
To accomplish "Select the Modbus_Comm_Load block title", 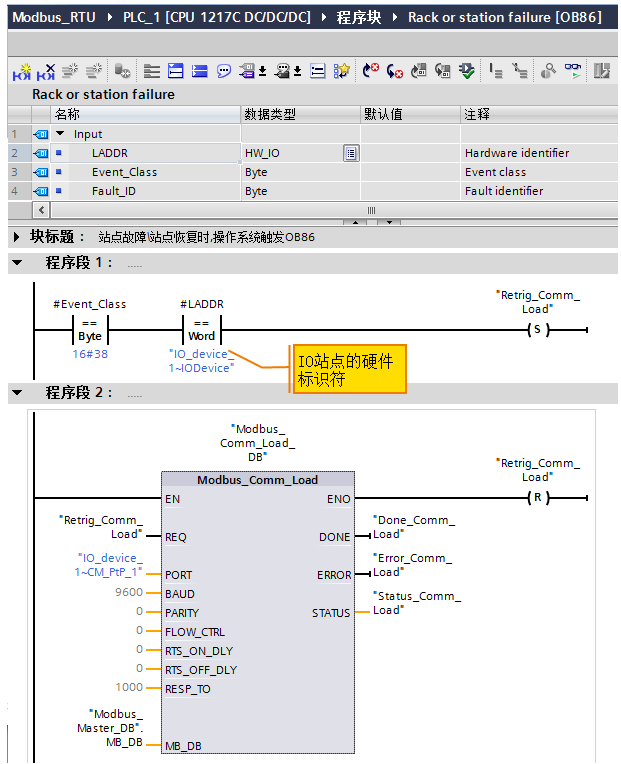I will [257, 480].
